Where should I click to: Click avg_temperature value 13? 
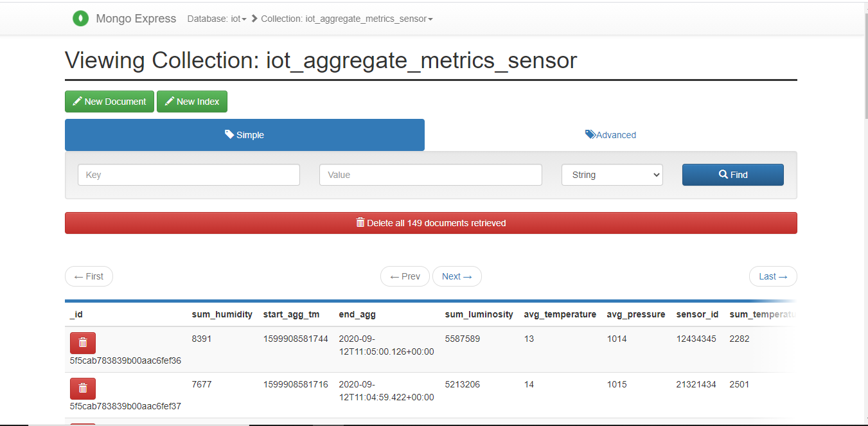[x=529, y=339]
